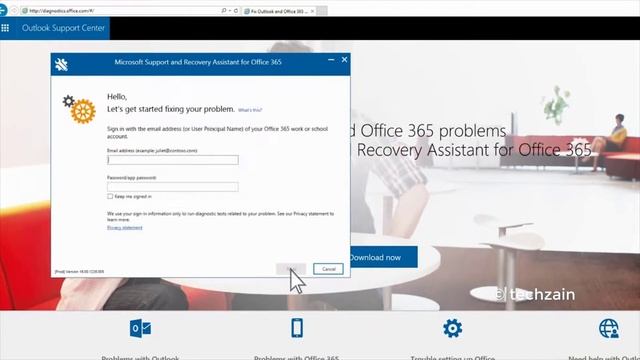640x360 pixels.
Task: Open the What's this? link
Action: coord(250,110)
